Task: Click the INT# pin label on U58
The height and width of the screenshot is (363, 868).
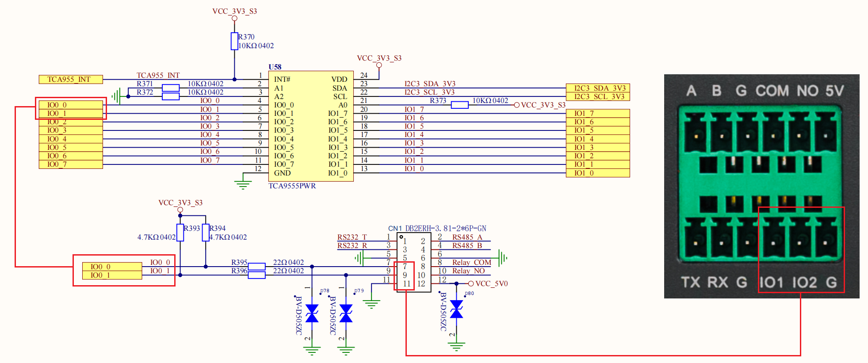Action: pos(282,80)
